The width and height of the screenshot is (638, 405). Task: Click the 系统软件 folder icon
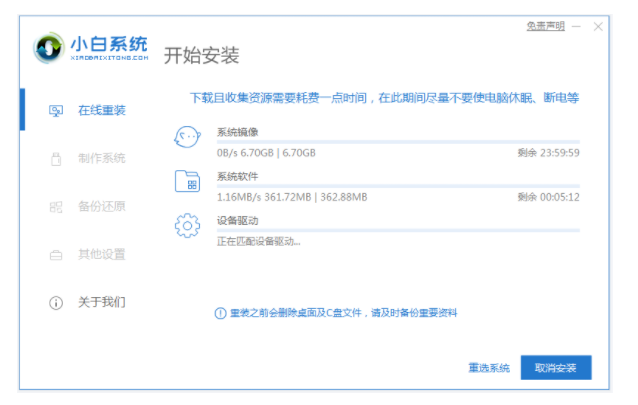187,181
